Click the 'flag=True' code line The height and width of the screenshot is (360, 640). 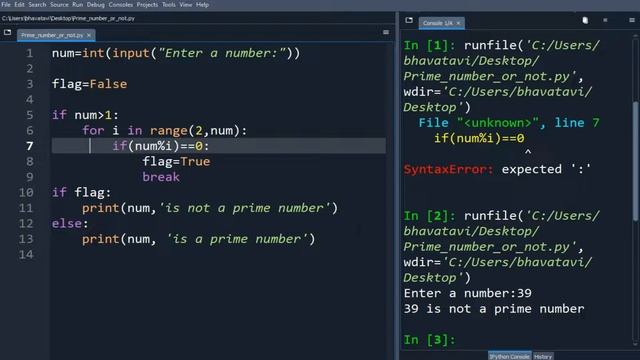click(176, 162)
